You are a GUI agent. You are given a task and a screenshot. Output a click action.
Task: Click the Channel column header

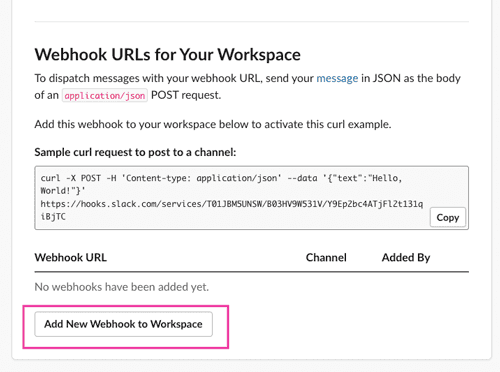point(326,257)
